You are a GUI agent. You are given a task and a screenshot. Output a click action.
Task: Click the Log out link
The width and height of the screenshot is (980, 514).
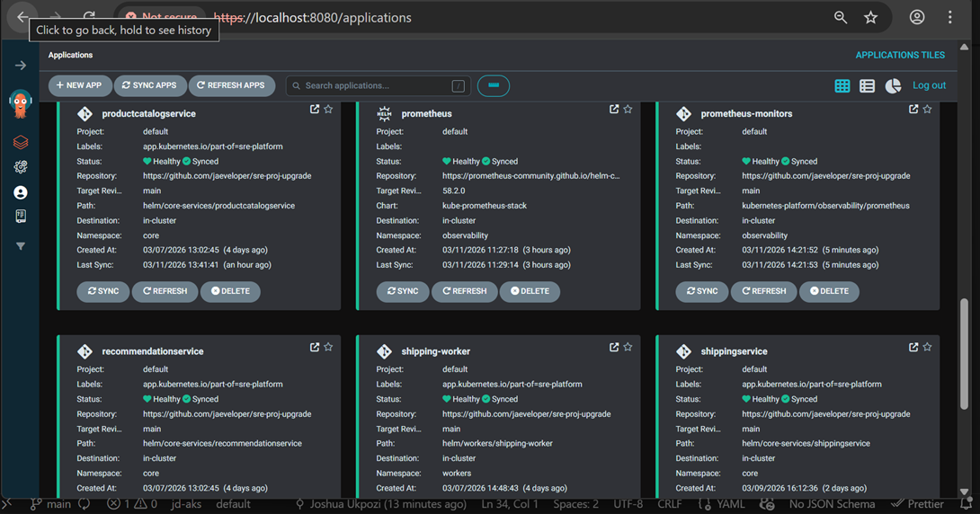point(929,85)
